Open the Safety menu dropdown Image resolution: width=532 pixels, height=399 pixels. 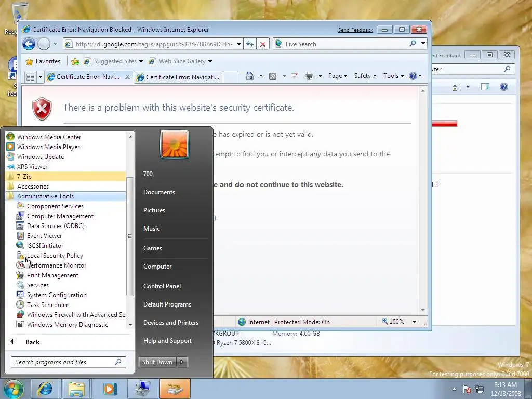(x=365, y=76)
